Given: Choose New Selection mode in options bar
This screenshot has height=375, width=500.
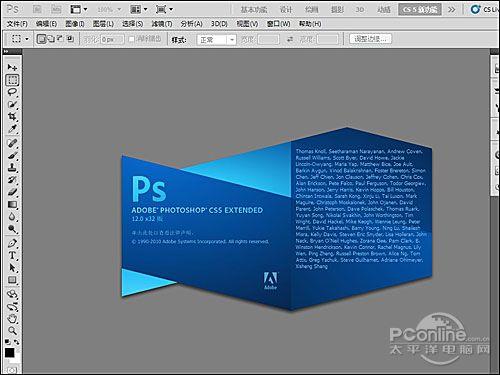Looking at the screenshot, I should pyautogui.click(x=41, y=39).
